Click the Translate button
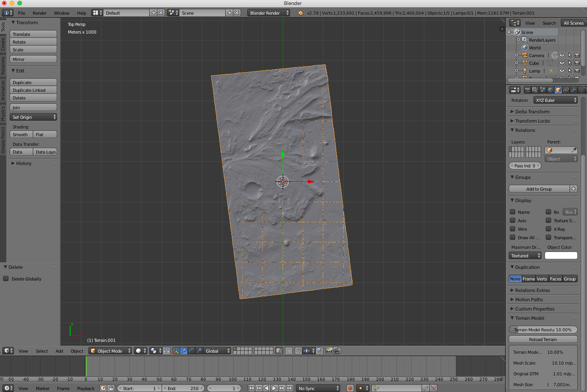The width and height of the screenshot is (587, 392). (x=33, y=34)
